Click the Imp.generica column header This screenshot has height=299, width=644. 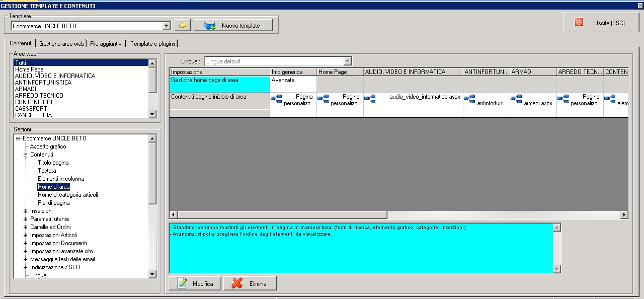click(293, 72)
